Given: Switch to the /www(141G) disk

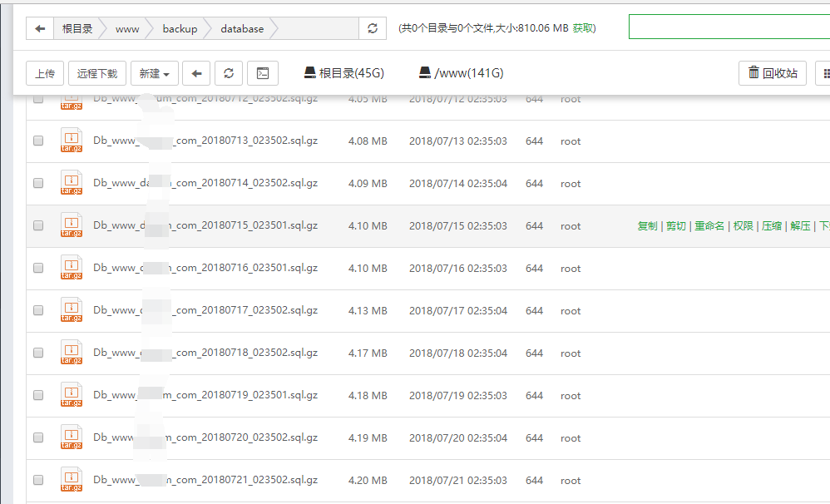Looking at the screenshot, I should (x=461, y=73).
